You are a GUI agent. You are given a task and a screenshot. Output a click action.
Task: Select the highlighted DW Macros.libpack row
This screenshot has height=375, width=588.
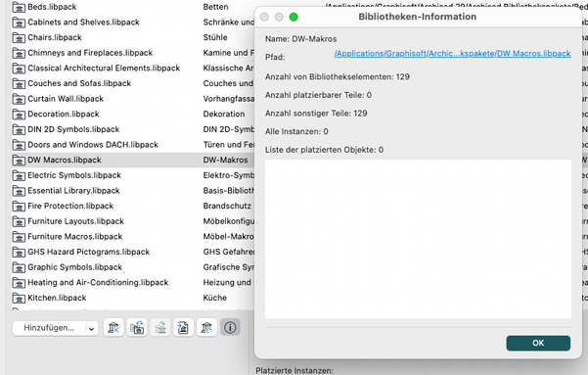[65, 160]
